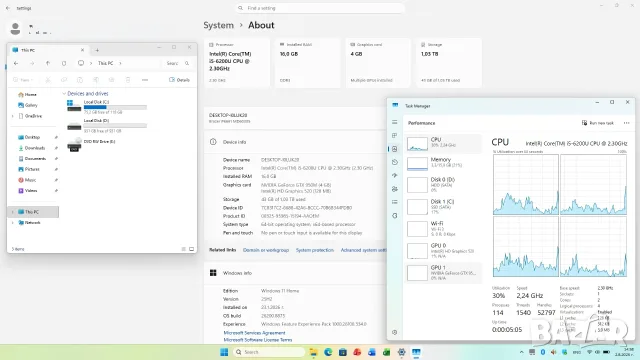The width and height of the screenshot is (640, 360).
Task: Expand This PC tree node
Action: 13,212
